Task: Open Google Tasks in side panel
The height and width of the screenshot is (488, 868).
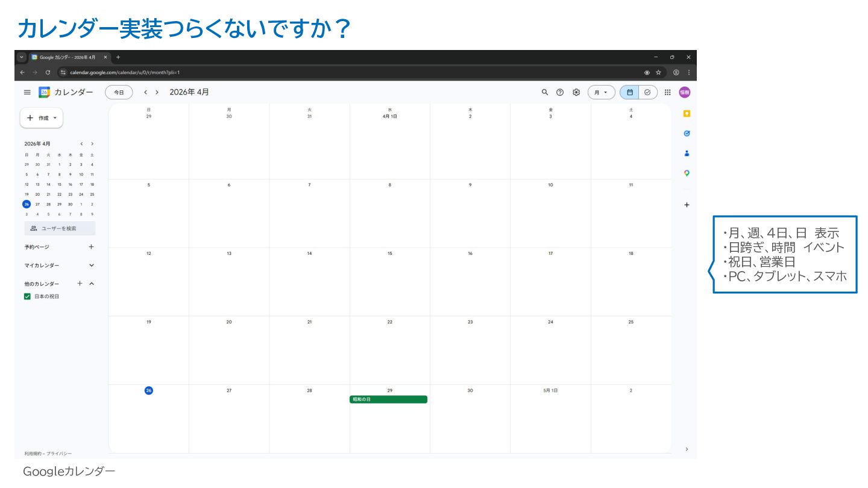Action: [x=687, y=133]
